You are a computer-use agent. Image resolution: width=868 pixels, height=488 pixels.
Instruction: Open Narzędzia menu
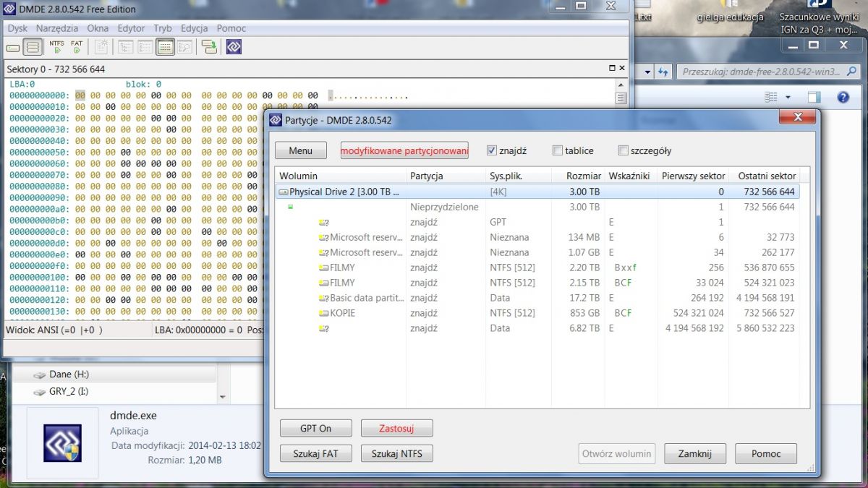57,28
